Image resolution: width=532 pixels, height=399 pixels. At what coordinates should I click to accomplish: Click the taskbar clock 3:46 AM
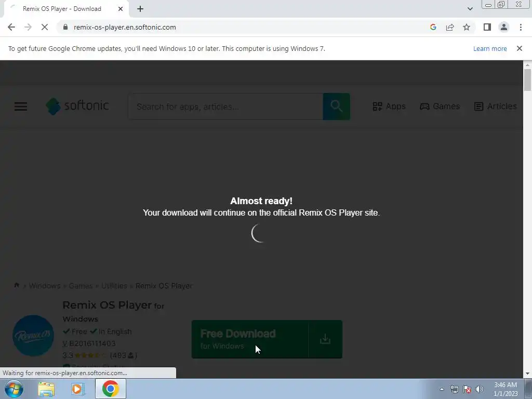coord(505,385)
